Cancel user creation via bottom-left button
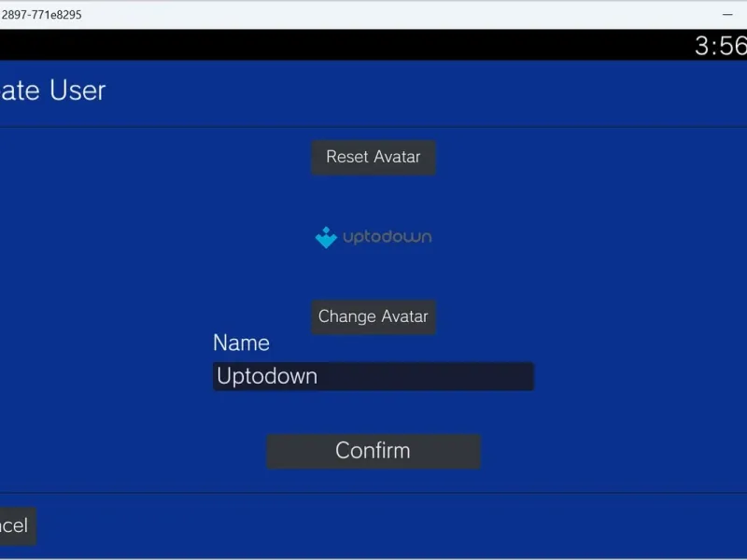Image resolution: width=747 pixels, height=560 pixels. 17,525
